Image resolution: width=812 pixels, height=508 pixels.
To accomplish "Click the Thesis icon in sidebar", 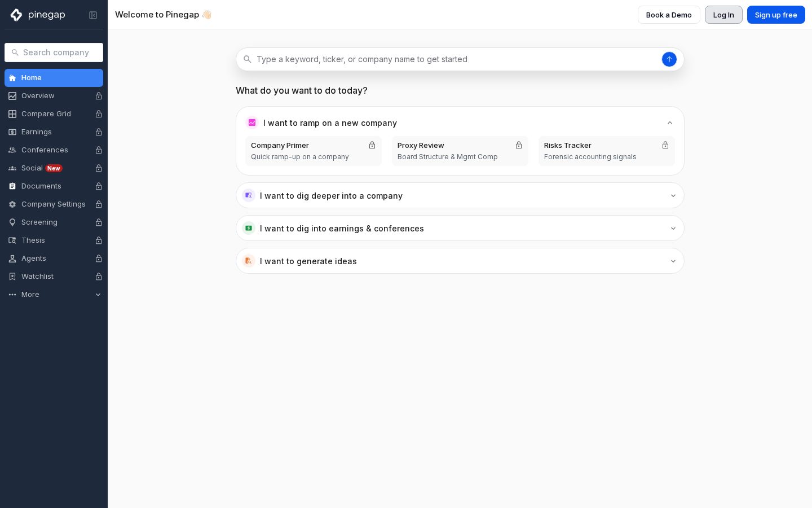I will click(12, 240).
